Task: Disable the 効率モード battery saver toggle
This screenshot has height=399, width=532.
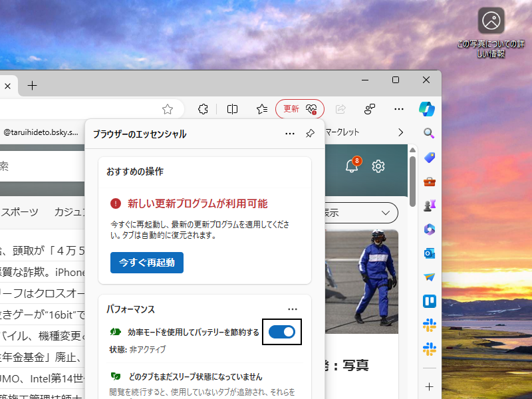Action: click(282, 331)
